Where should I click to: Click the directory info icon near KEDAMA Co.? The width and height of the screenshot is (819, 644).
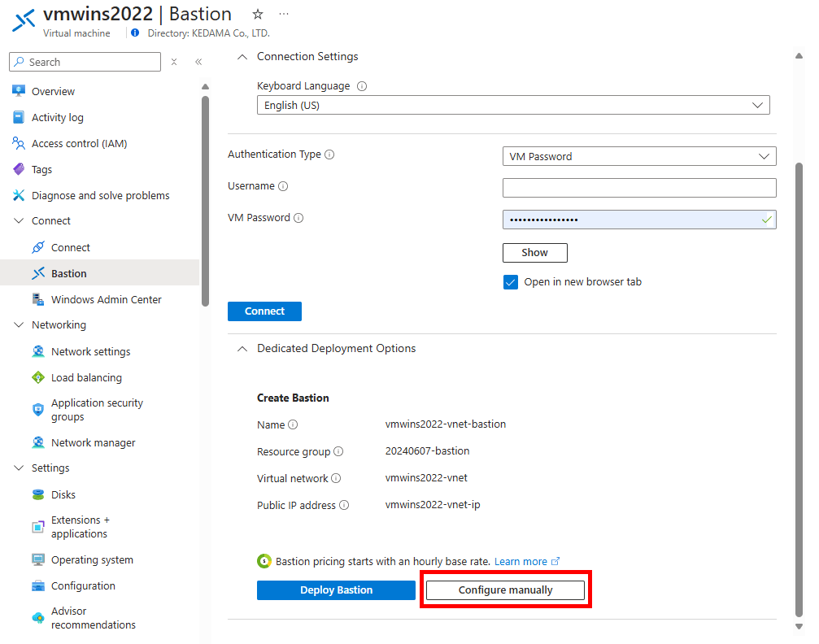(x=135, y=33)
